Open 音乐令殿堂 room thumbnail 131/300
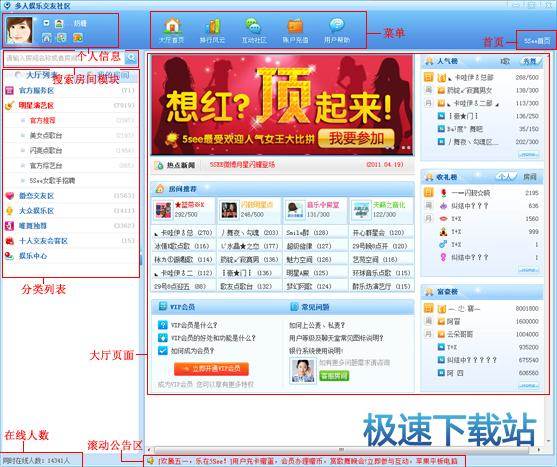Image resolution: width=557 pixels, height=467 pixels. (296, 210)
